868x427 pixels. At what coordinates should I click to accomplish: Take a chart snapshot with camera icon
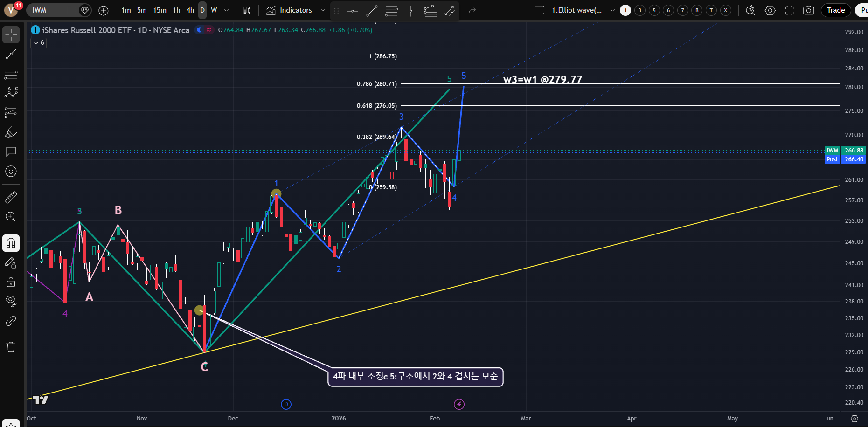[x=808, y=10]
